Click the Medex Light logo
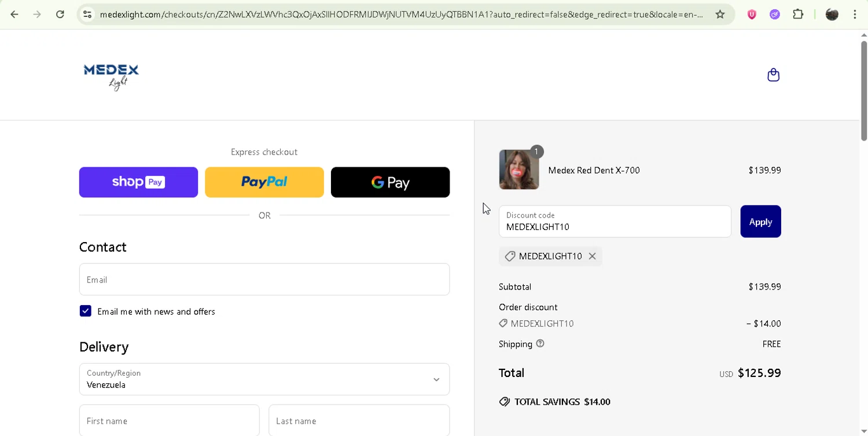This screenshot has width=868, height=436. [x=111, y=77]
